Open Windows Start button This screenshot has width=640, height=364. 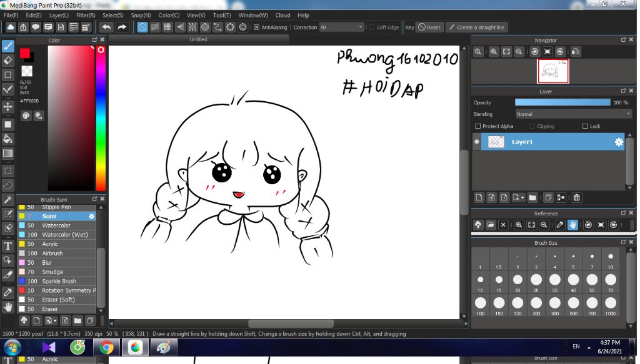[x=11, y=348]
